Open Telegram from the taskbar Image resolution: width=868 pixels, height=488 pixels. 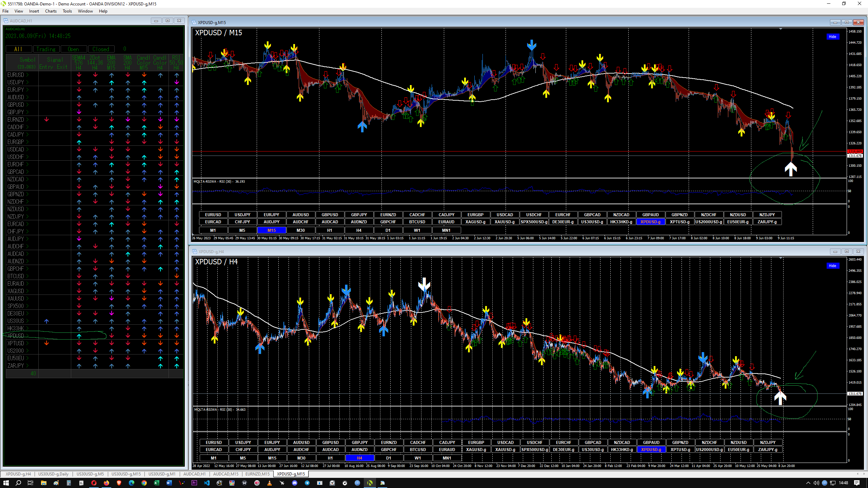click(x=307, y=483)
